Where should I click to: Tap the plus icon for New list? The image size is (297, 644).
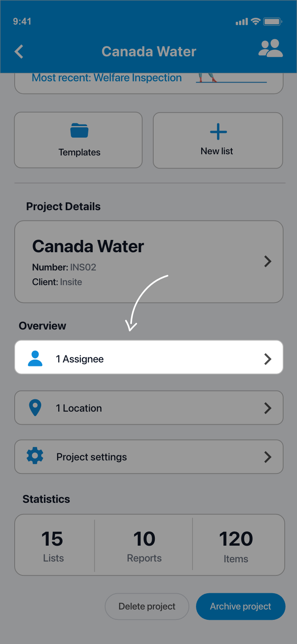[218, 132]
